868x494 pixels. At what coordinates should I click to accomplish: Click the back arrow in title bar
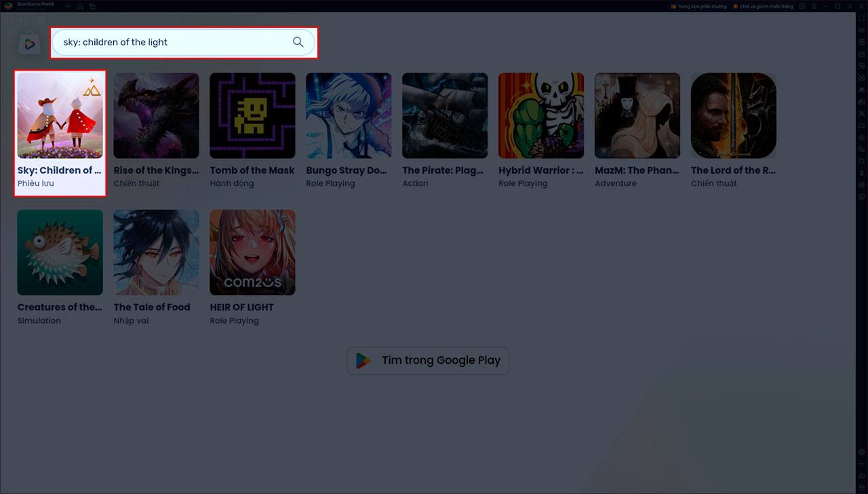(68, 6)
